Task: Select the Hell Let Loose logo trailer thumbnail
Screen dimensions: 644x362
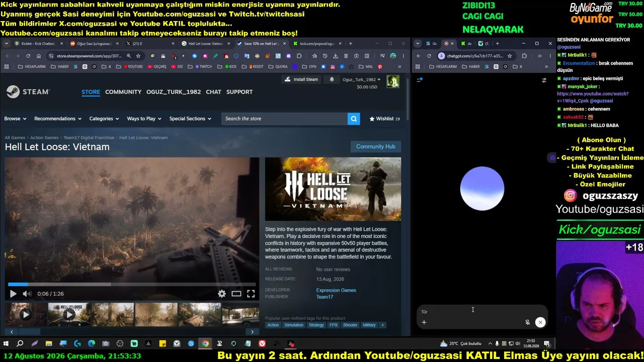Action: coord(69,314)
